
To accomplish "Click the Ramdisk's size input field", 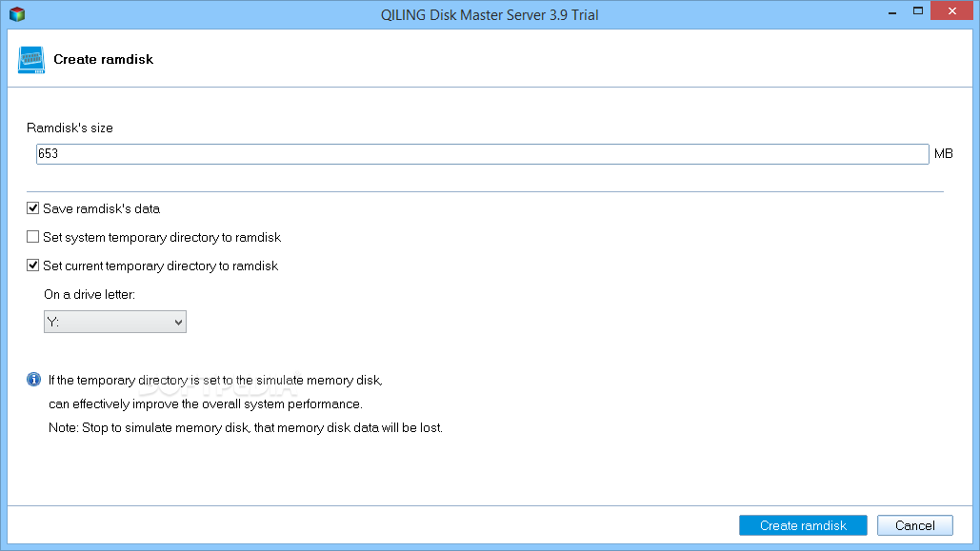I will pos(483,153).
